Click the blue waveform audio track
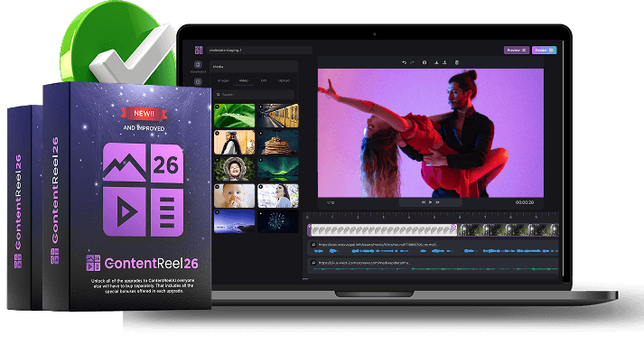This screenshot has width=644, height=345. [x=434, y=247]
